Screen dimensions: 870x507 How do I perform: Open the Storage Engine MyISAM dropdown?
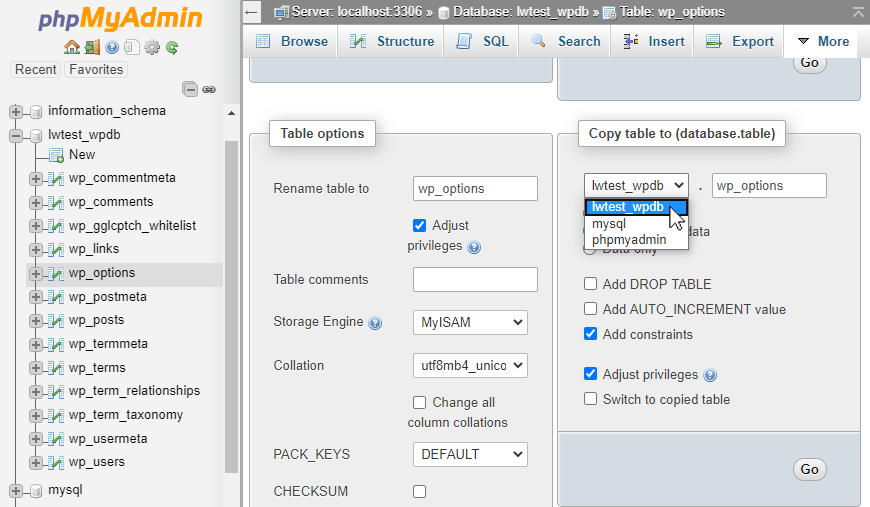pos(470,322)
